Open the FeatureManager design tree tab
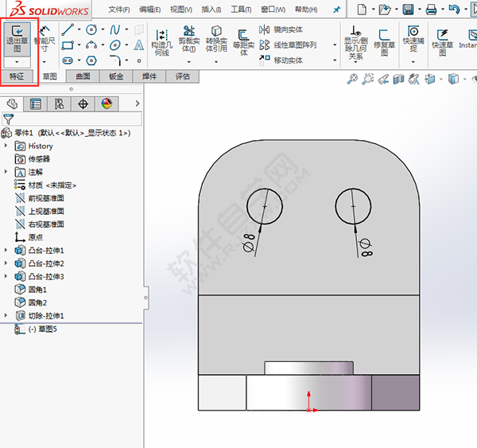This screenshot has height=448, width=477. 12,104
